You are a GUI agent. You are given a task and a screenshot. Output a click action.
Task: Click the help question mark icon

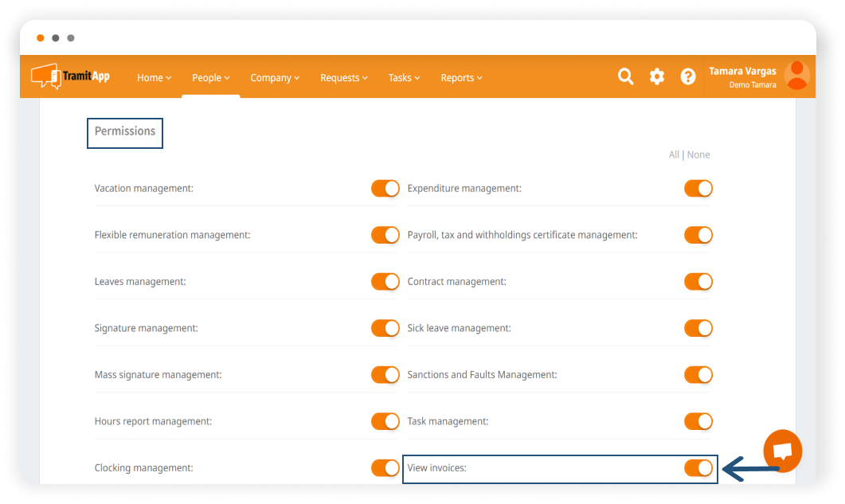point(688,76)
